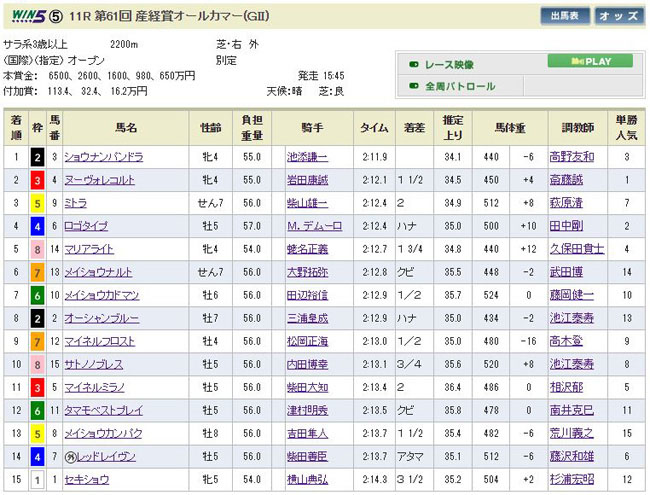Open trainer 藤沢和雄 page
650x495 pixels.
pyautogui.click(x=570, y=455)
